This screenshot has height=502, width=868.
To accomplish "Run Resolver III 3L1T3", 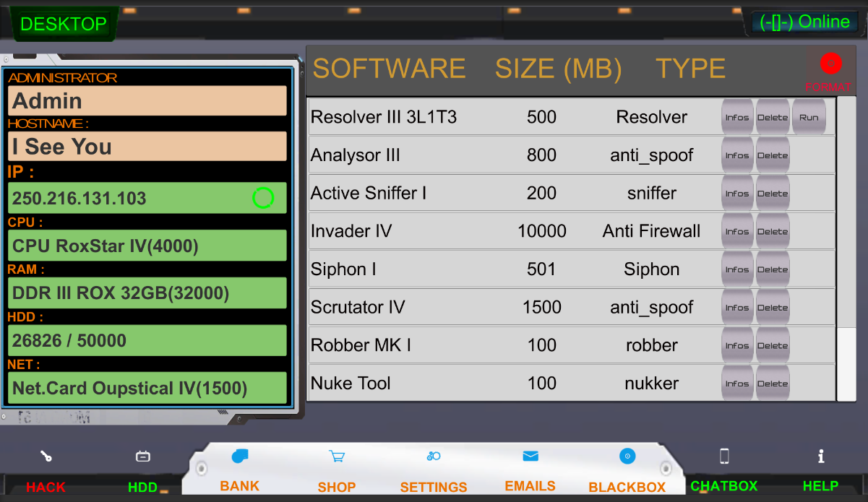I will tap(809, 117).
